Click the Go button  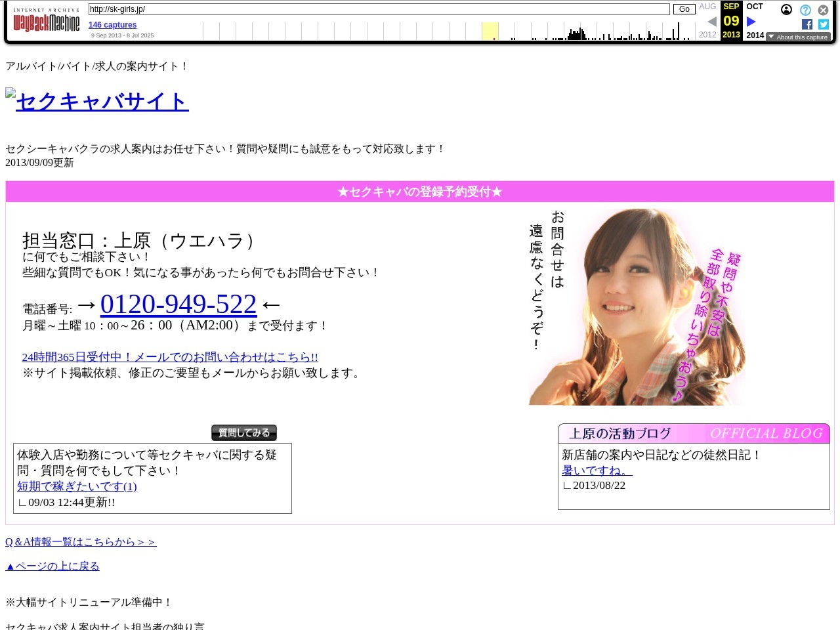(x=684, y=9)
